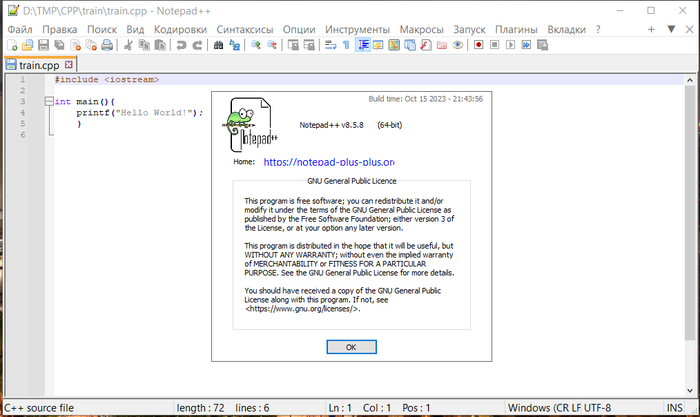Click the Print icon in toolbar
This screenshot has width=700, height=417.
click(105, 45)
